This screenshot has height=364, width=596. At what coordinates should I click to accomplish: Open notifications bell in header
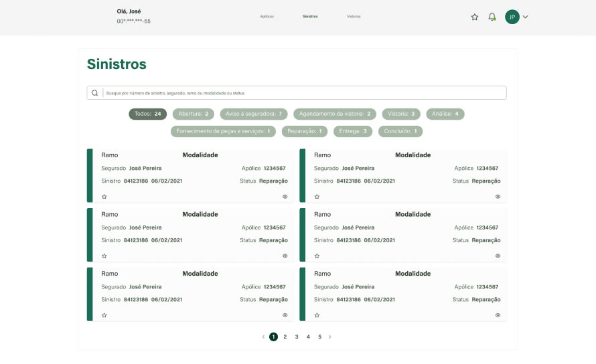click(x=492, y=17)
